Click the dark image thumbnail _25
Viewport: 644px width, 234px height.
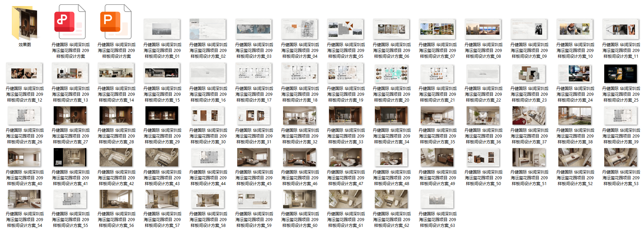(x=621, y=73)
